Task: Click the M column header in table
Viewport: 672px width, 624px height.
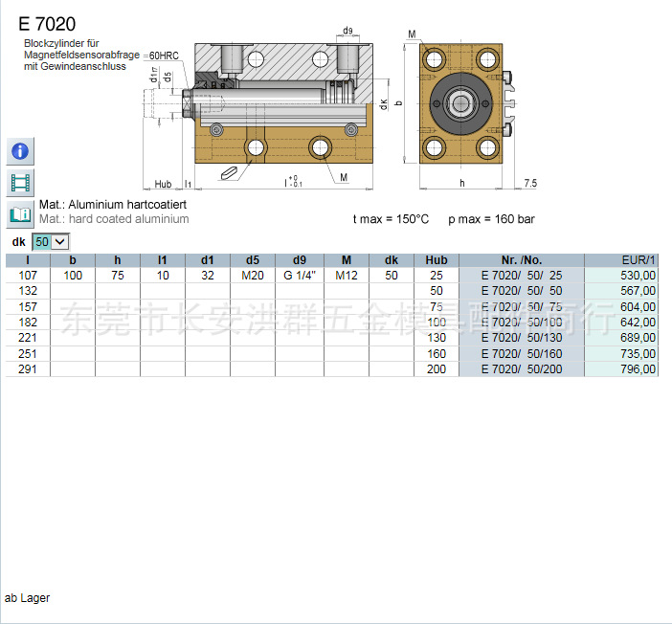Action: tap(347, 260)
